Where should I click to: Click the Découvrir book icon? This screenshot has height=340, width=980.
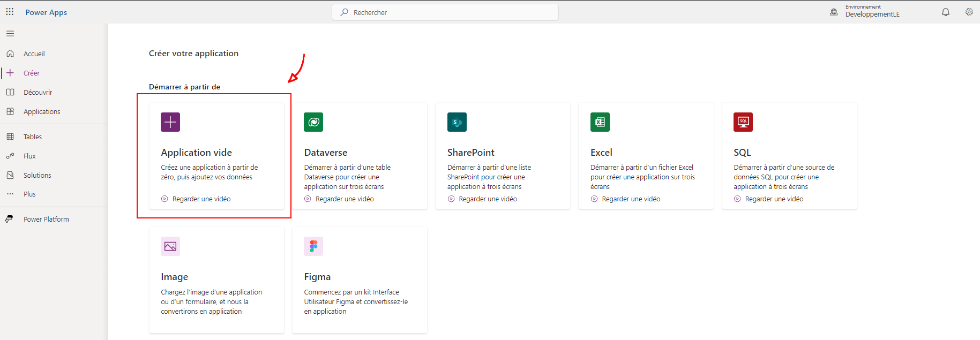click(10, 92)
